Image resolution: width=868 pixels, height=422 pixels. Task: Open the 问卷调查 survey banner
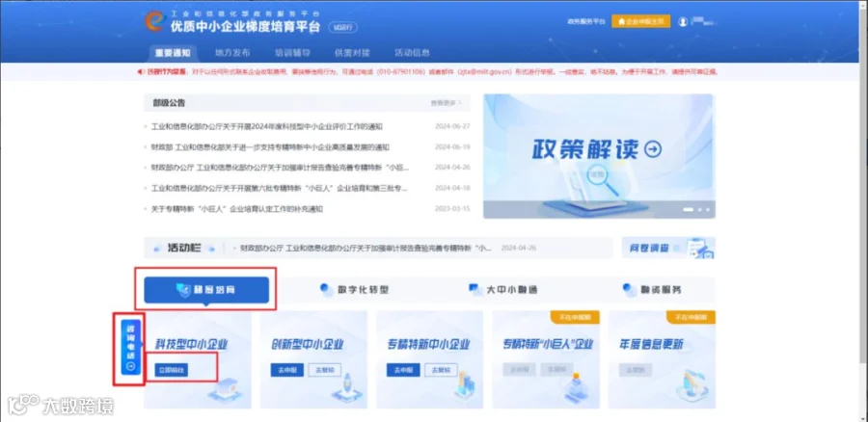[x=668, y=248]
